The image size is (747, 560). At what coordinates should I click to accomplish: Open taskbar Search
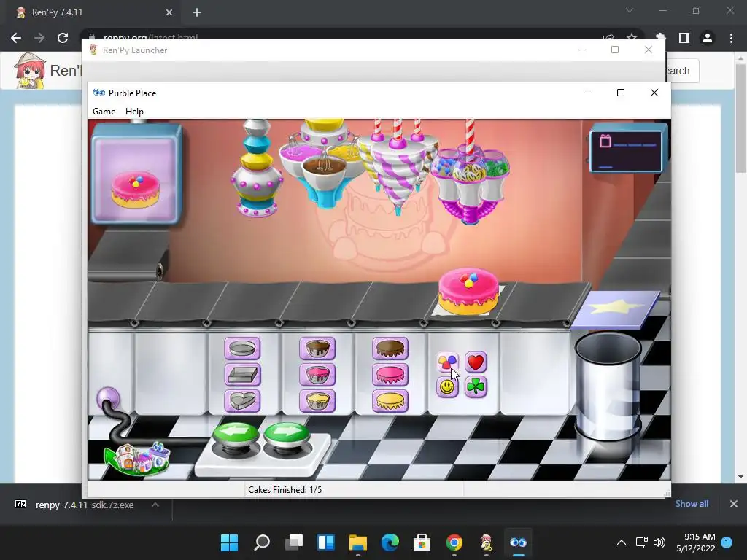(262, 542)
